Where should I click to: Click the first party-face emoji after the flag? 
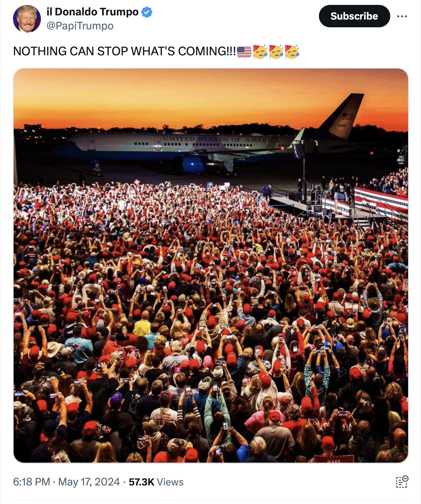(x=260, y=51)
